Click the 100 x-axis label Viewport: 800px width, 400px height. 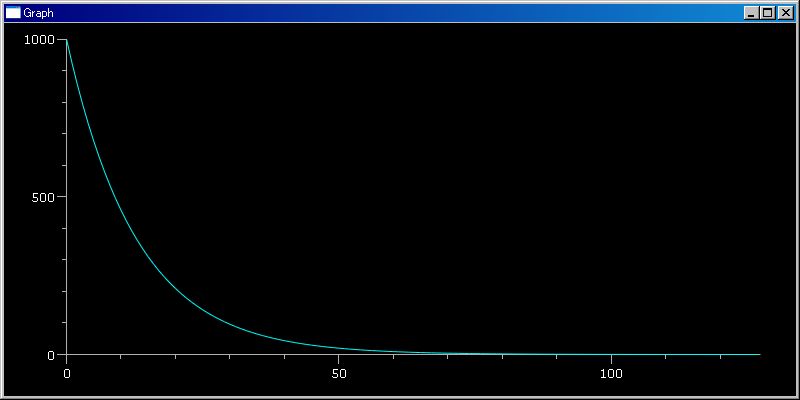coord(611,373)
